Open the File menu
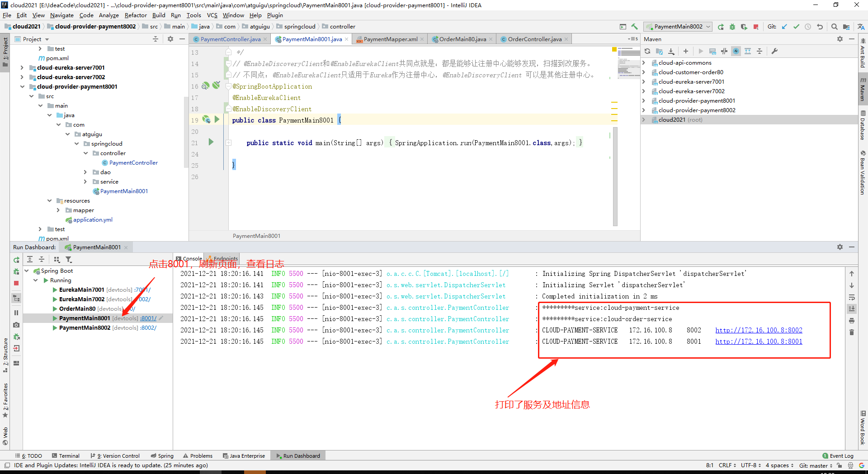The height and width of the screenshot is (474, 868). (x=7, y=15)
